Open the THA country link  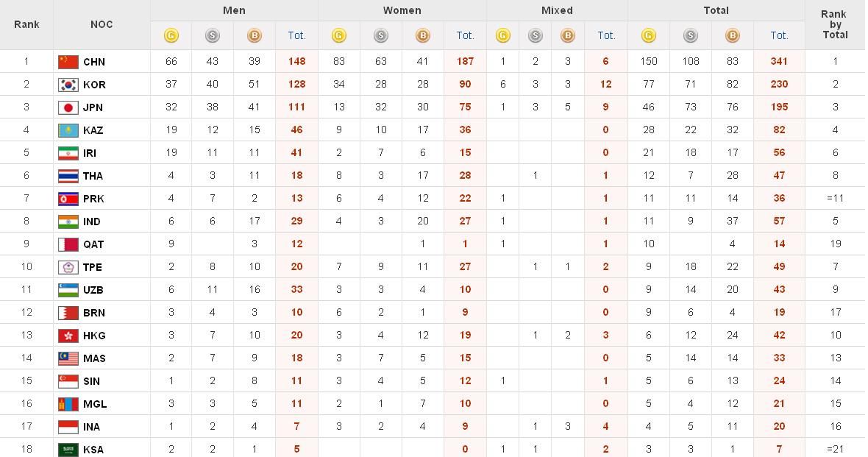point(93,176)
